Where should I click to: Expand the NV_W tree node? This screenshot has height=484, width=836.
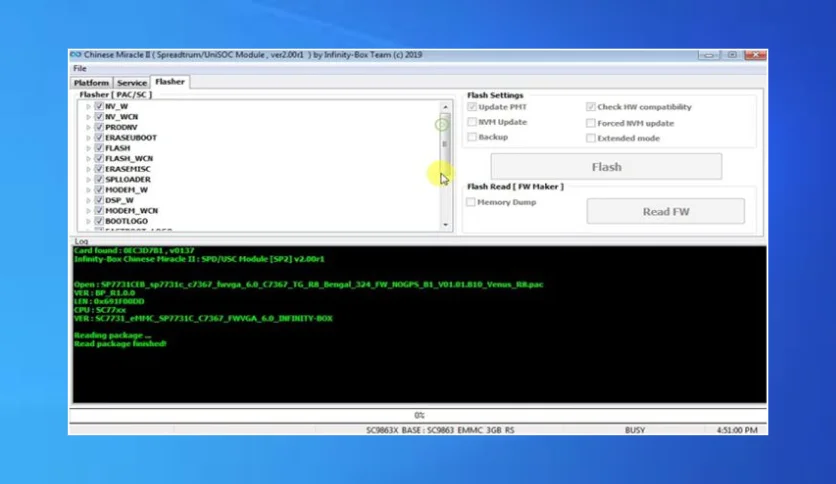[x=89, y=107]
